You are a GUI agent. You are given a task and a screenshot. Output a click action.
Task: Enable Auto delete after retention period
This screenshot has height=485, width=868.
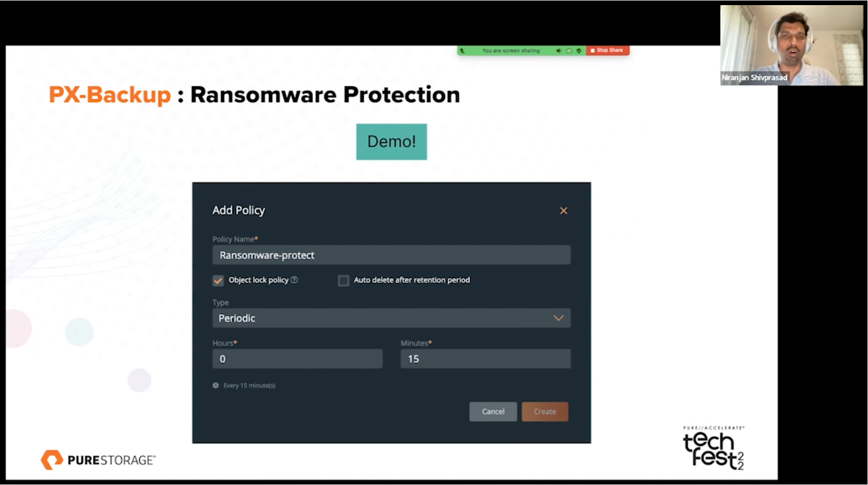coord(344,281)
